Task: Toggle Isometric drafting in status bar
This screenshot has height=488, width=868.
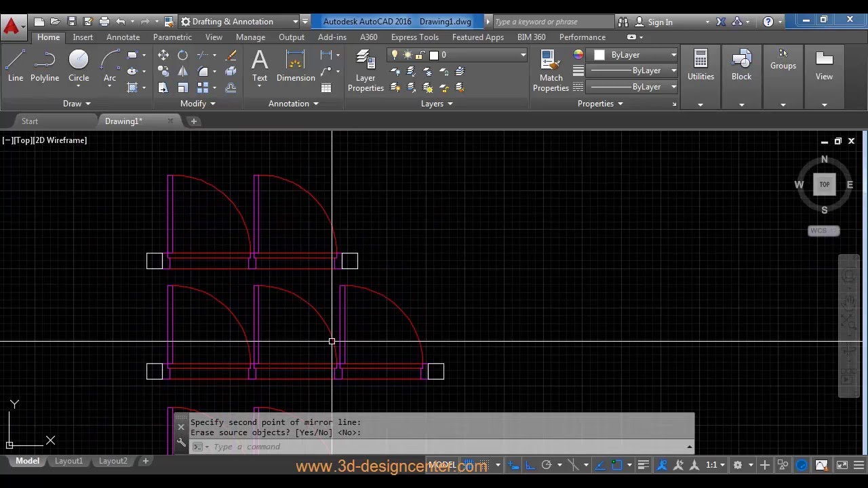Action: pos(573,465)
